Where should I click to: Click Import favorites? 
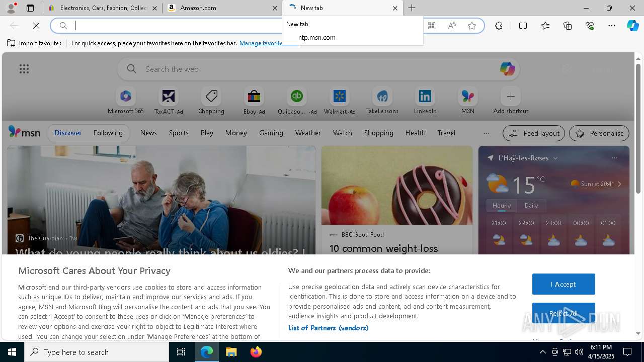34,43
